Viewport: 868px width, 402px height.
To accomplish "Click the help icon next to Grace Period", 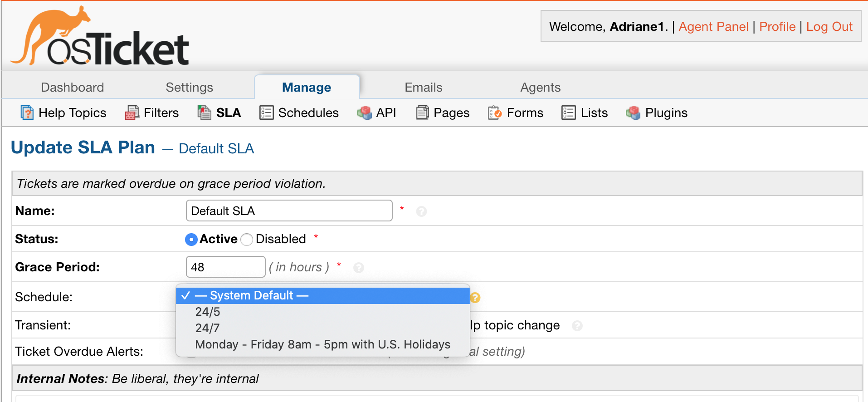I will pos(359,268).
